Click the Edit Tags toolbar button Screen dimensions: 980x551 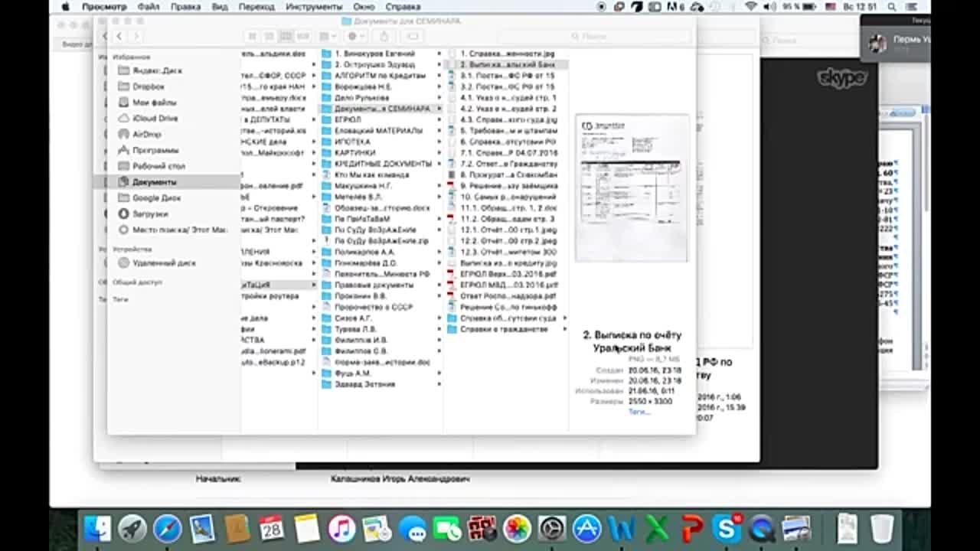[413, 36]
